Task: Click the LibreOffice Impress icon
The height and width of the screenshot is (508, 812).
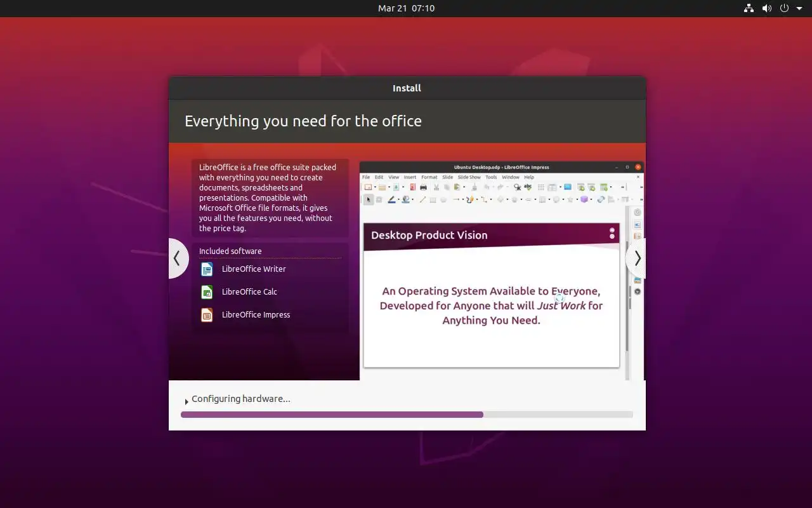Action: coord(207,315)
